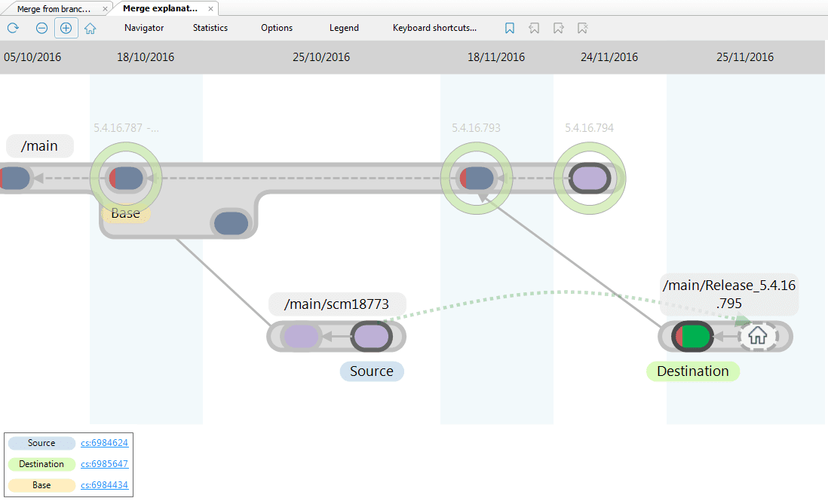Refresh the branch explorer diagram
Viewport: 828px width, 504px height.
coord(11,28)
